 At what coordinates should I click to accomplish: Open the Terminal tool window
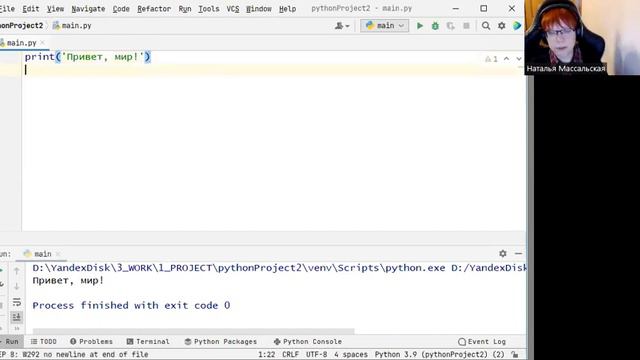coord(148,342)
